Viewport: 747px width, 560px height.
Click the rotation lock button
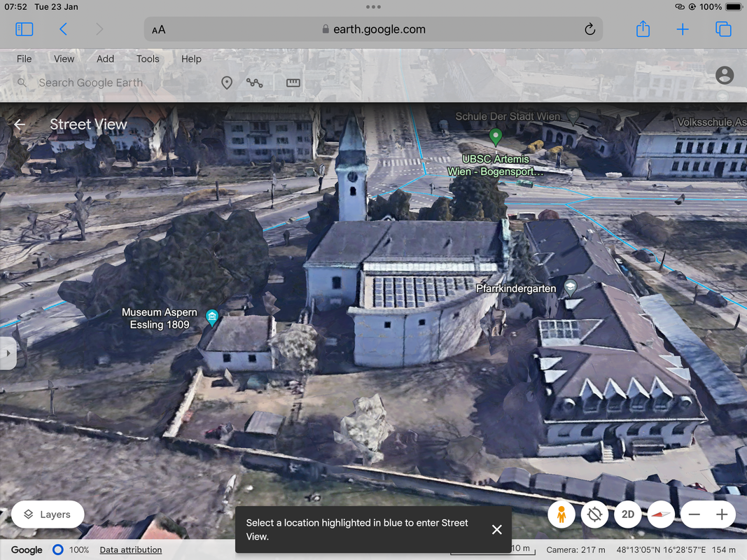(x=594, y=514)
